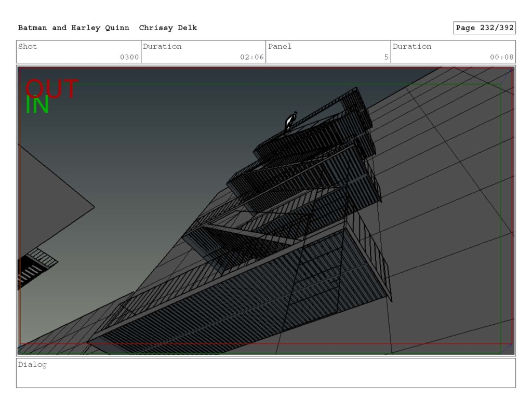
Task: Click the artist name 'Chrissy Delk'
Action: (168, 28)
